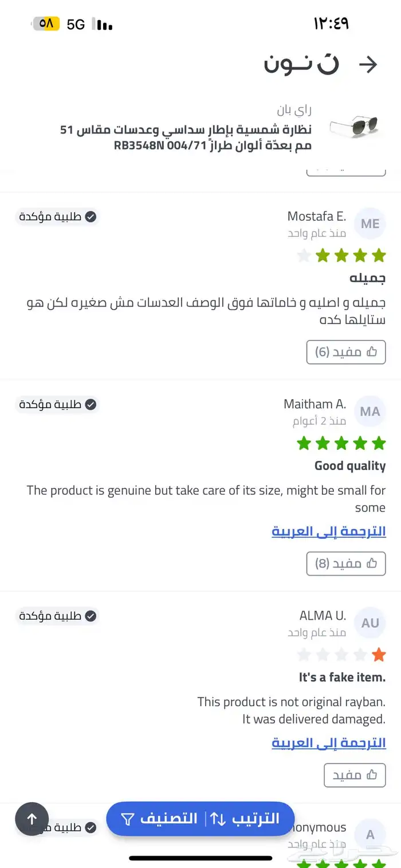Tap the five-star rating on Maitham's review
401x868 pixels.
coord(341,443)
